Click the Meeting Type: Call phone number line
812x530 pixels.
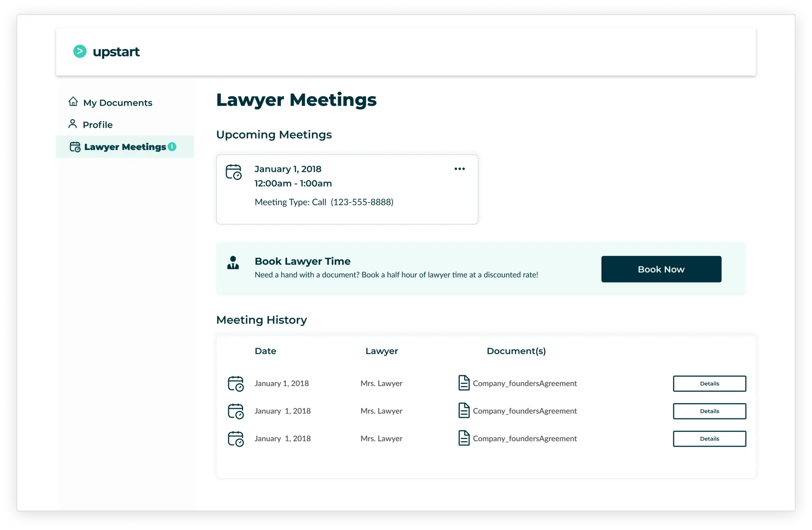point(324,202)
